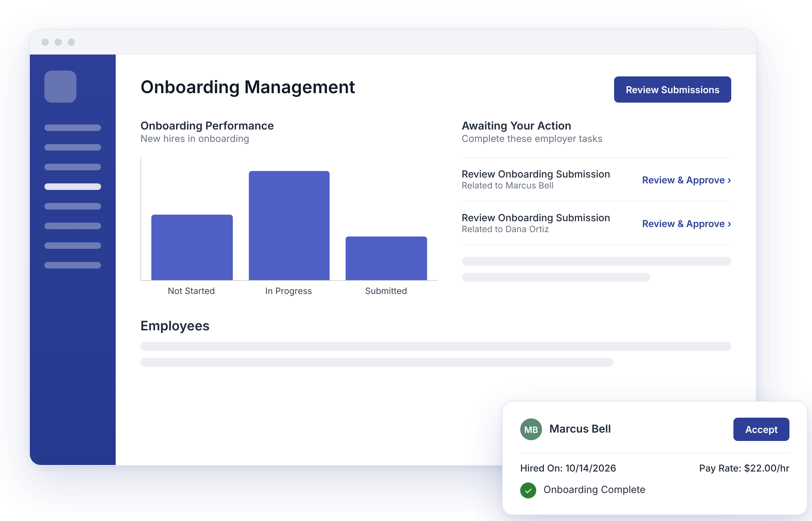This screenshot has height=521, width=812.
Task: Select the Not Started bar
Action: 192,247
